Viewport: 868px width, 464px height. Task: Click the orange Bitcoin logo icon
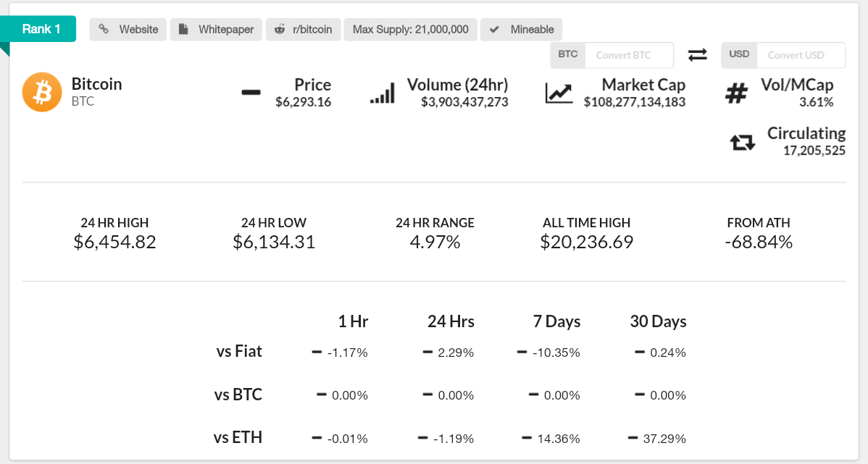click(x=42, y=93)
